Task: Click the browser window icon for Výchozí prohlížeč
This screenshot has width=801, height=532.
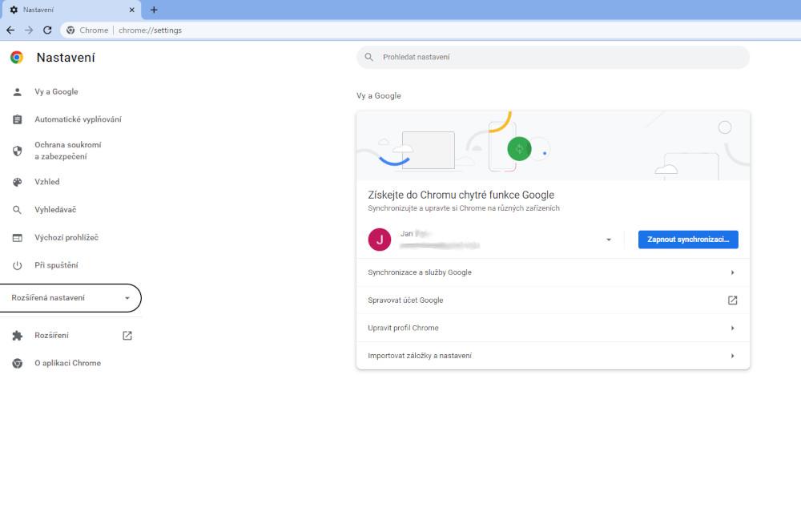Action: click(18, 238)
